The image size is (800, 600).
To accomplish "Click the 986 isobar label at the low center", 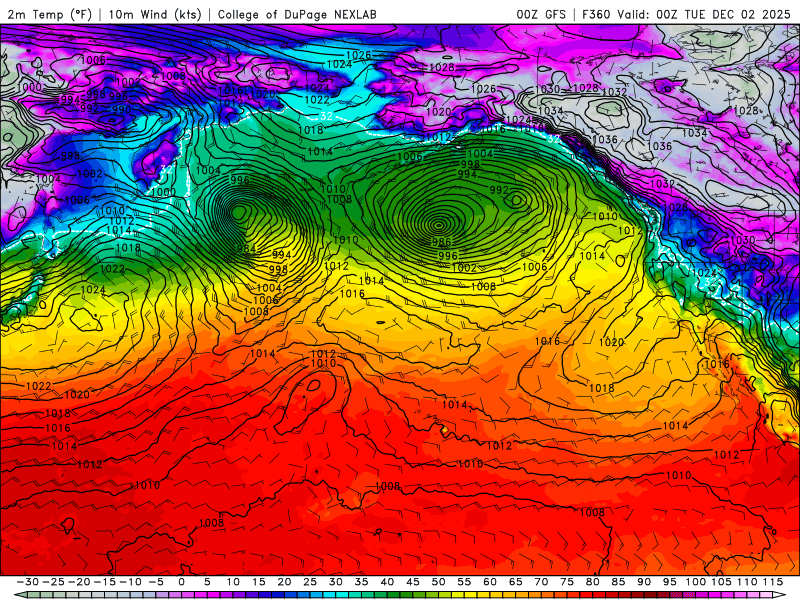I will pos(441,242).
